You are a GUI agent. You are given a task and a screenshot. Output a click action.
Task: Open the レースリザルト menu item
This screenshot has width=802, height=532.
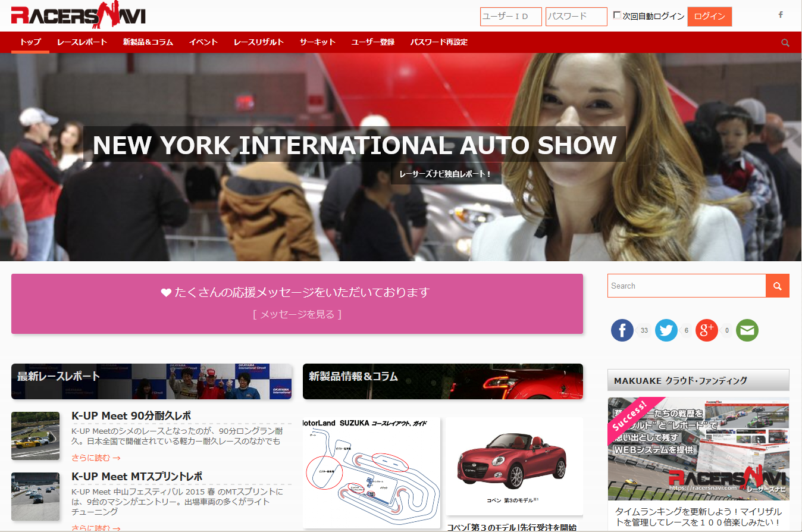click(259, 42)
